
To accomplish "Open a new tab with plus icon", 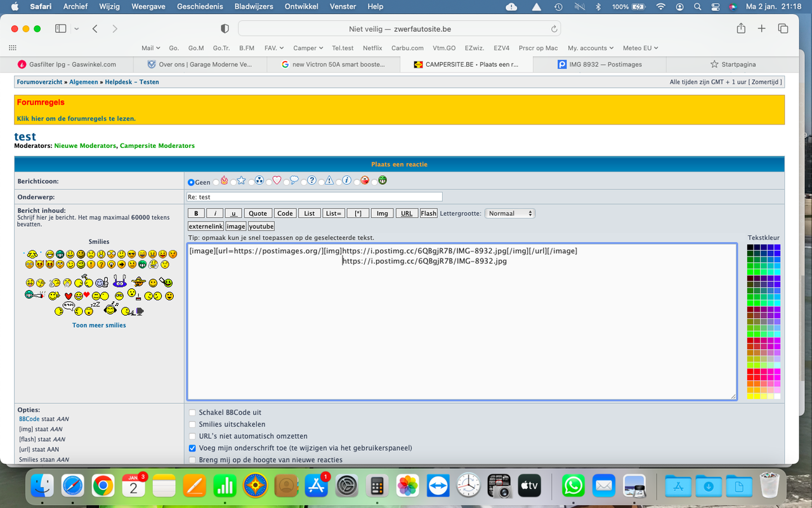I will (x=762, y=29).
